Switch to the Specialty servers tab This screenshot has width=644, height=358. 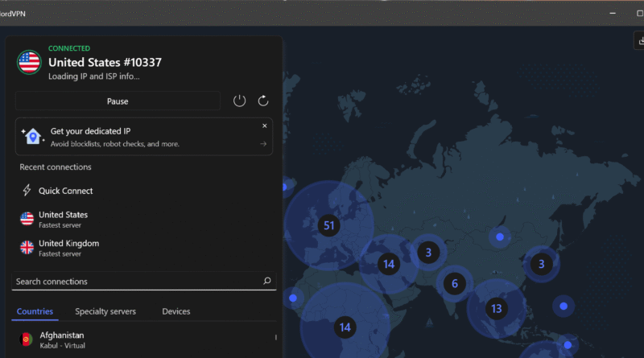point(105,311)
